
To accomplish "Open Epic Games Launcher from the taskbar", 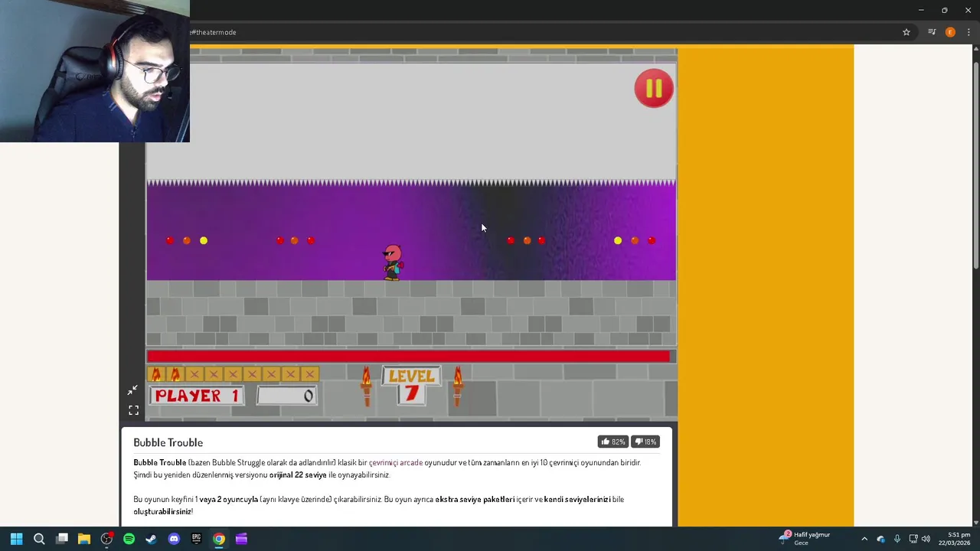I will [196, 539].
